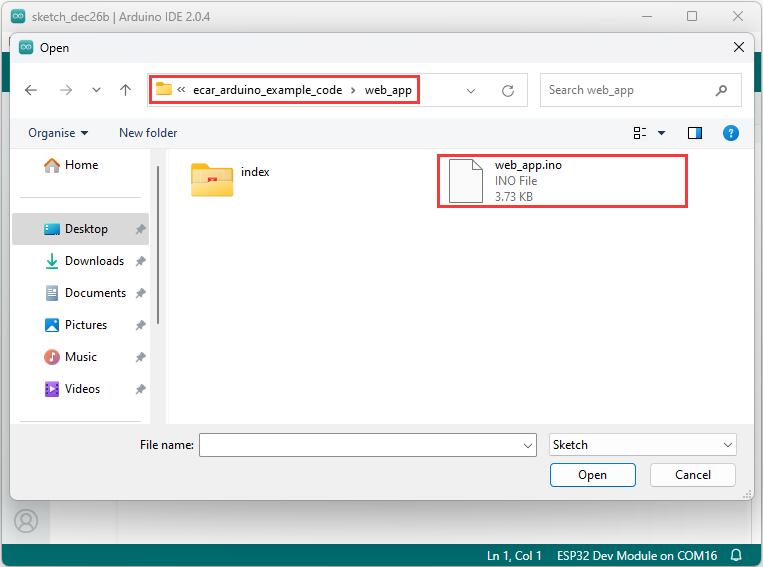Open the index folder

[x=231, y=180]
